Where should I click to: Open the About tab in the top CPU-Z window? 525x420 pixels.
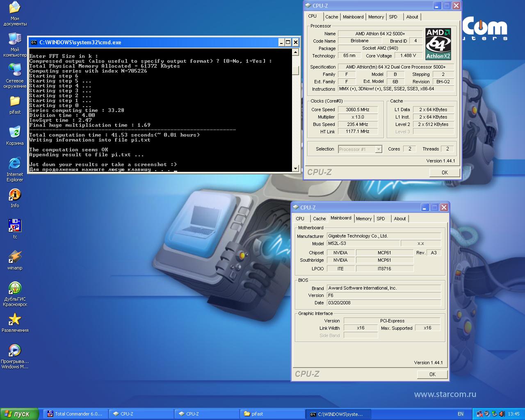pos(412,17)
